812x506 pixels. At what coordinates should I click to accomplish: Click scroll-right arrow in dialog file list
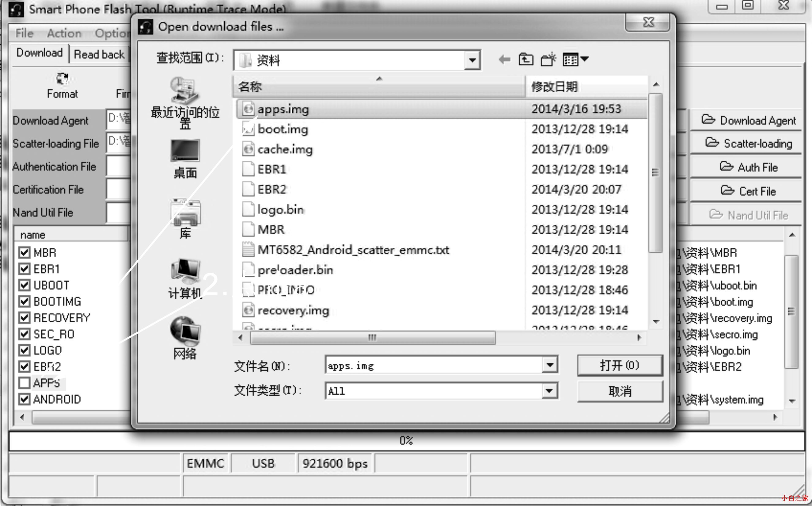(639, 338)
